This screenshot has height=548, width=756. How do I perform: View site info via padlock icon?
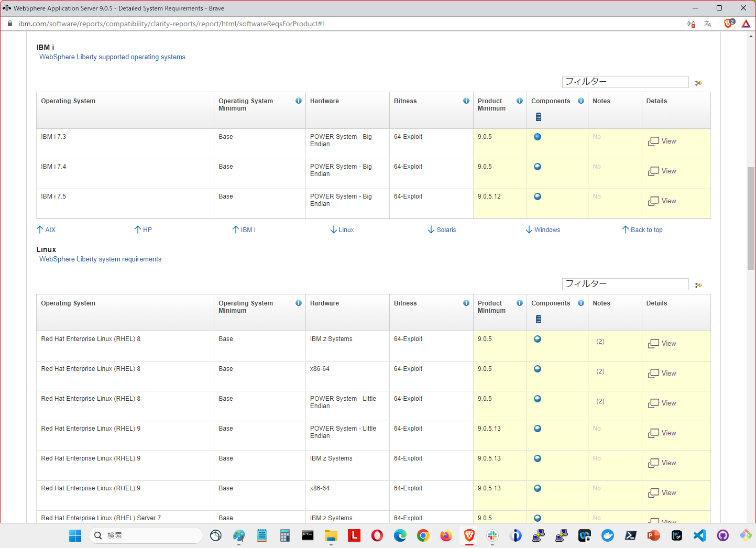pos(9,24)
